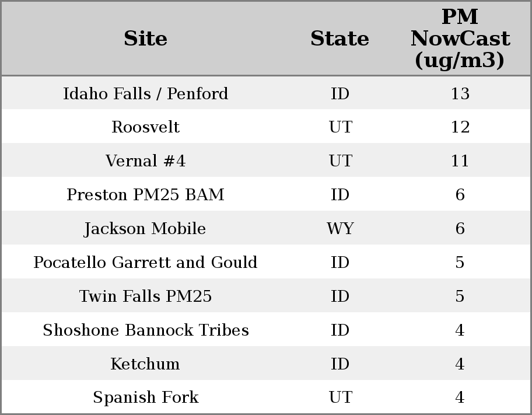This screenshot has height=415, width=532.
Task: Click the Twin Falls PM25 site
Action: 145,297
